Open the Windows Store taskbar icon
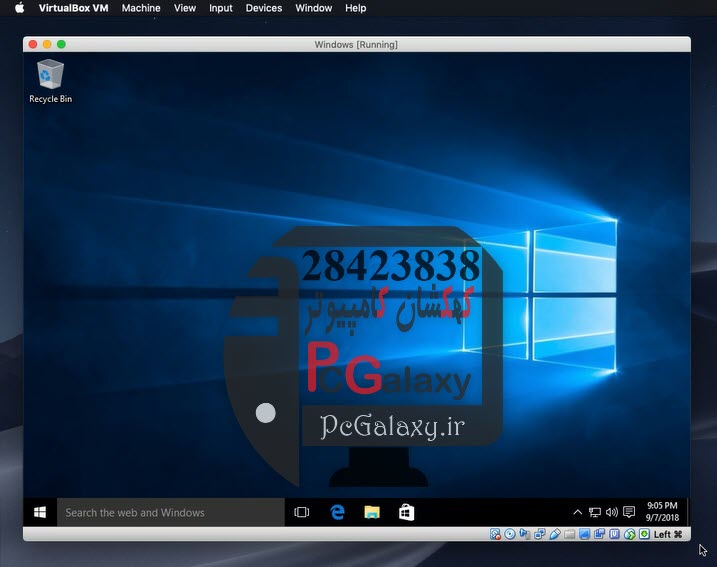717x567 pixels. 406,512
